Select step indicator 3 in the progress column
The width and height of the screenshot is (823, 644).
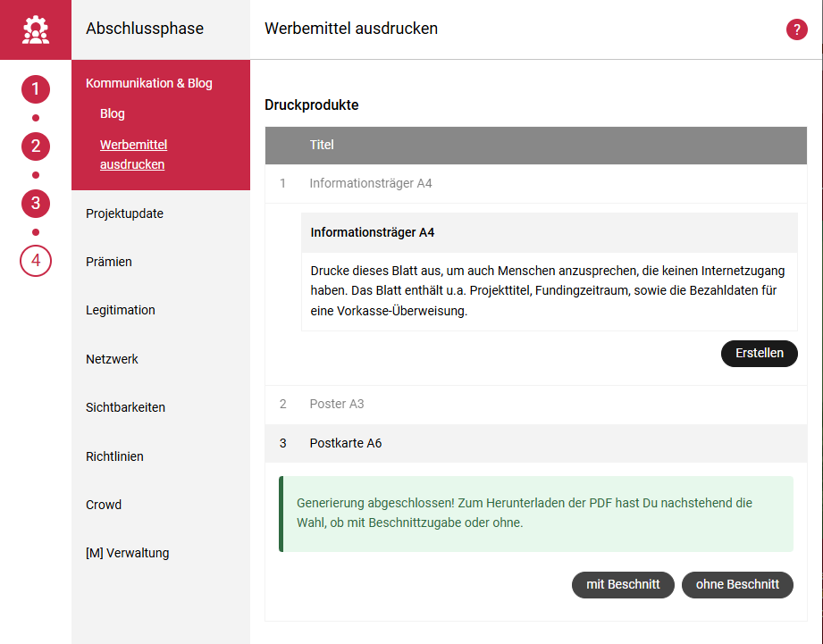(35, 204)
